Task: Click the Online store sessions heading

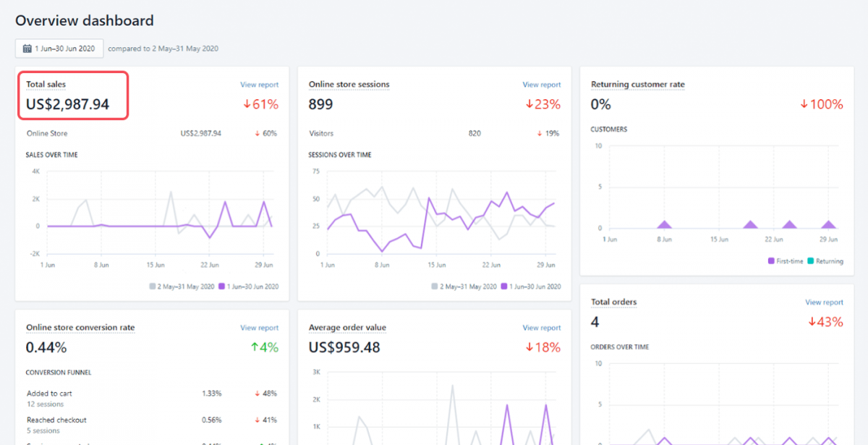Action: 349,85
